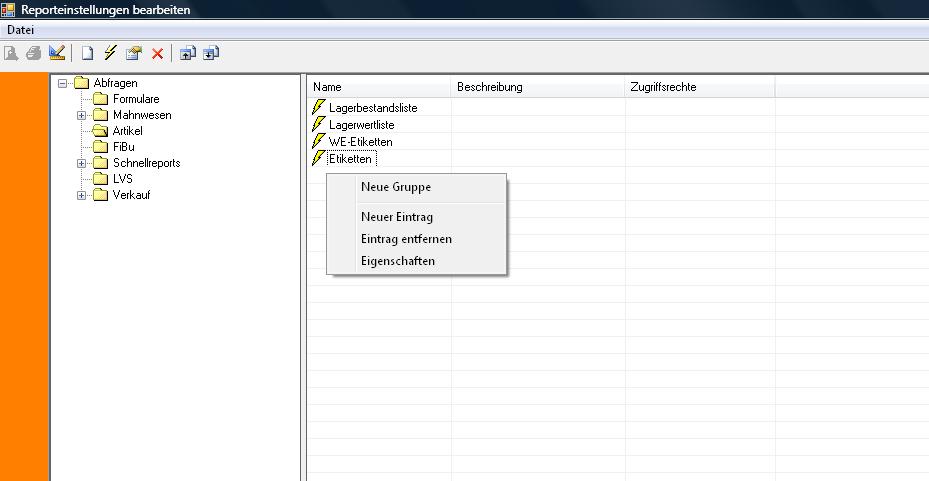The width and height of the screenshot is (929, 481).
Task: Collapse the Abfragen root tree node
Action: click(63, 83)
